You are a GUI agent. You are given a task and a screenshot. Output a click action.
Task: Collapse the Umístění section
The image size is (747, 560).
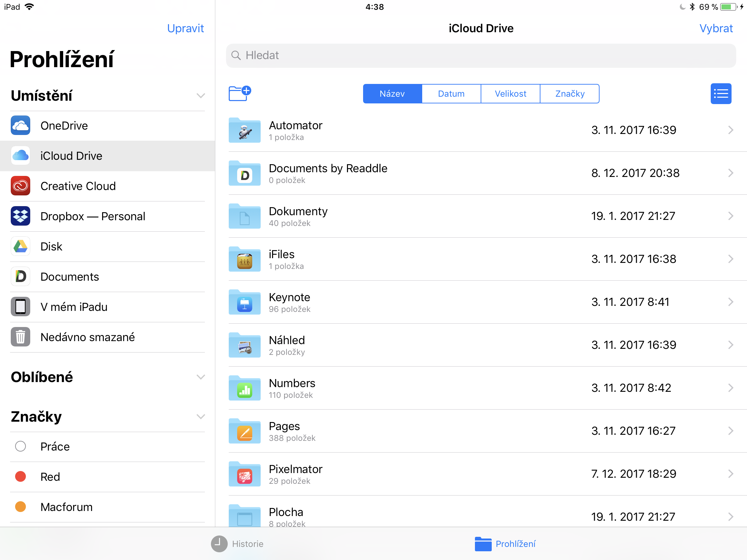click(x=201, y=96)
